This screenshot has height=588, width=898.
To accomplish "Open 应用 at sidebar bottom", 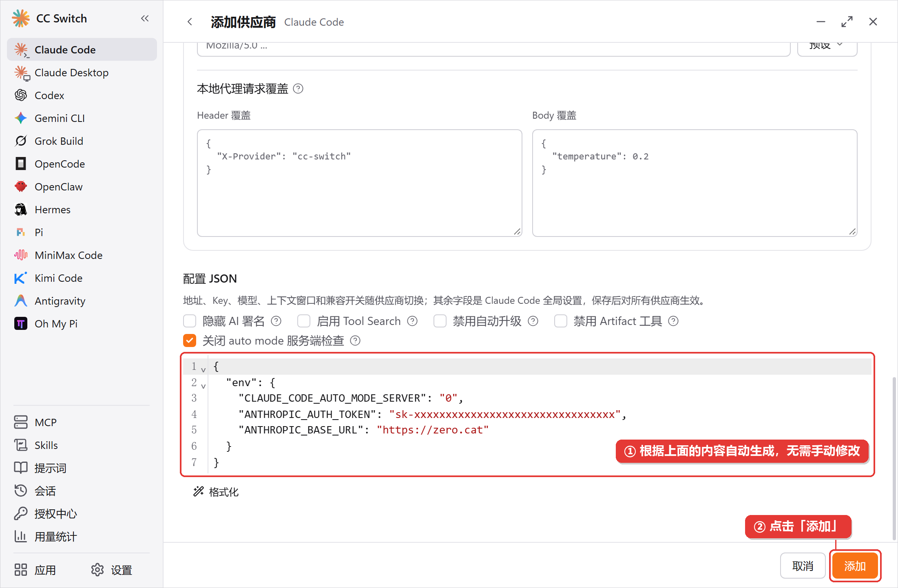I will click(x=35, y=570).
